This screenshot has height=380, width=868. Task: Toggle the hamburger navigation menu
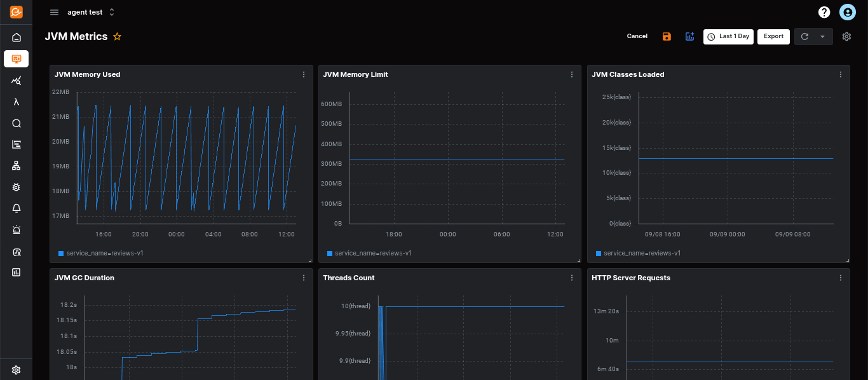pos(54,12)
